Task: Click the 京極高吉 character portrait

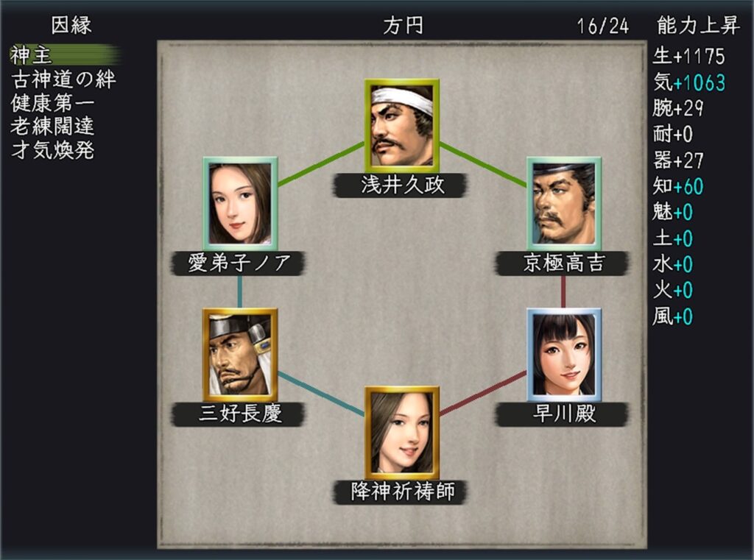Action: point(564,203)
